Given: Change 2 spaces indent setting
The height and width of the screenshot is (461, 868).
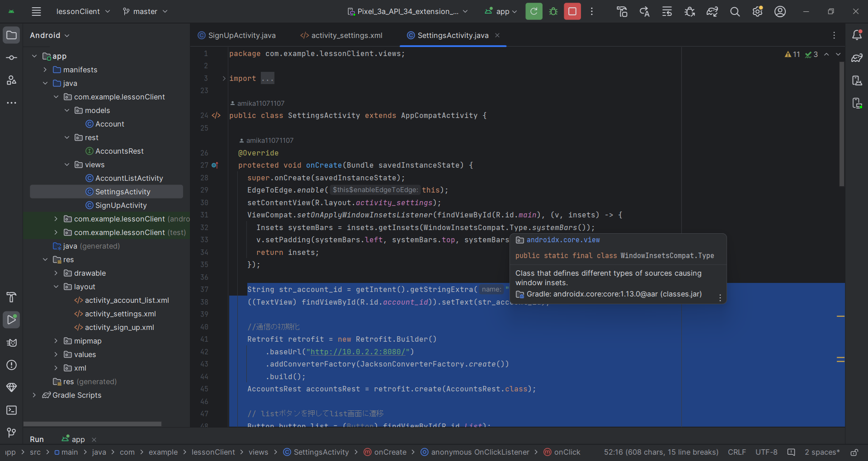Looking at the screenshot, I should coord(822,452).
